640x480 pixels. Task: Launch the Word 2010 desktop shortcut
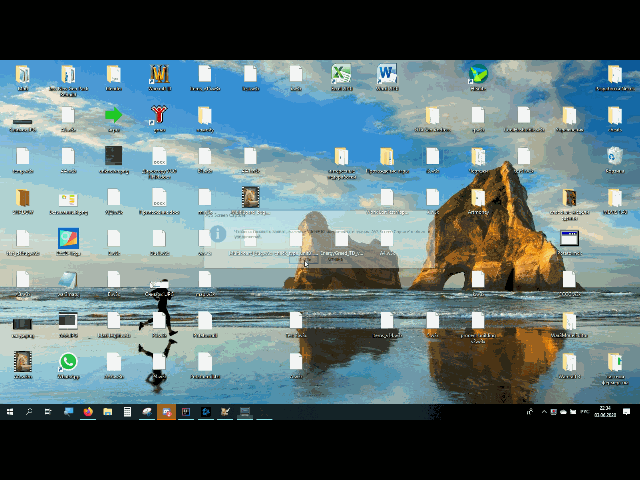pyautogui.click(x=387, y=77)
